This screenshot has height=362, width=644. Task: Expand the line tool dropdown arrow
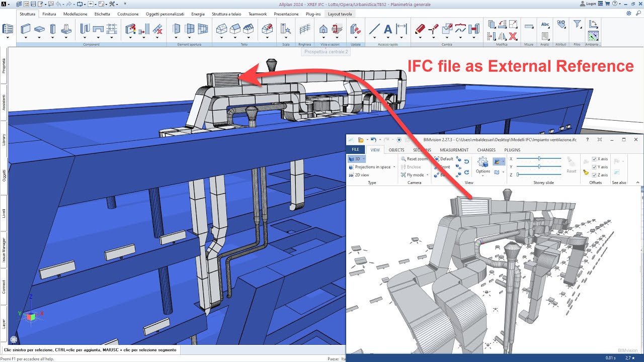[374, 37]
